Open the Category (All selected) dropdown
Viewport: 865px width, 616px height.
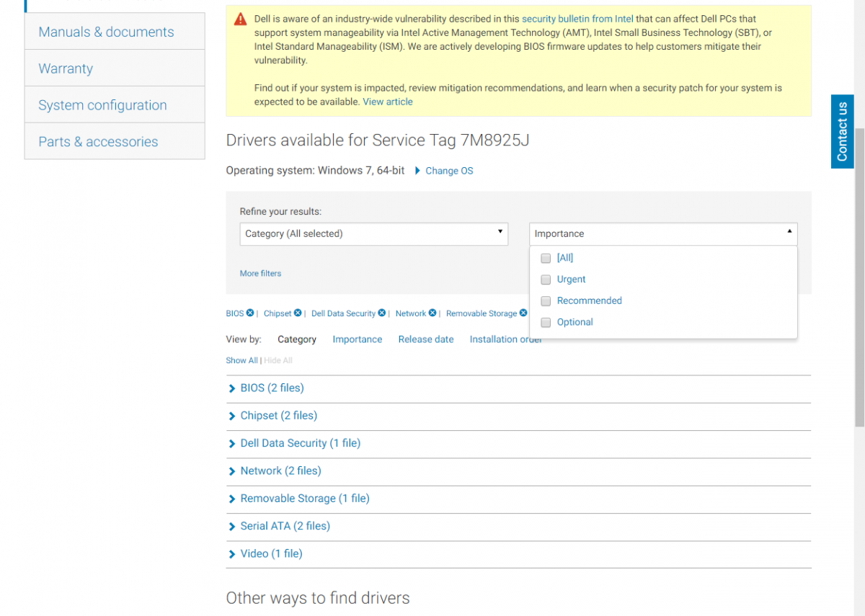tap(374, 233)
